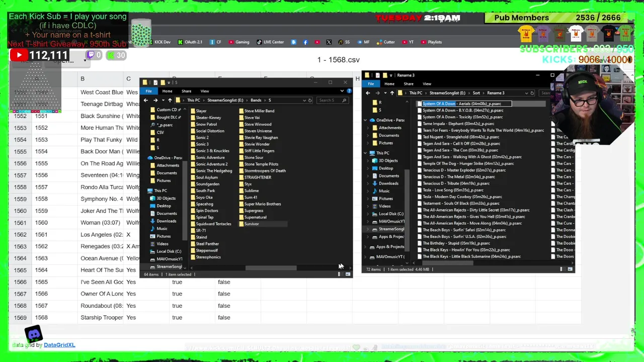This screenshot has width=644, height=362.
Task: Expand the ribbon in S folder window
Action: point(342,91)
